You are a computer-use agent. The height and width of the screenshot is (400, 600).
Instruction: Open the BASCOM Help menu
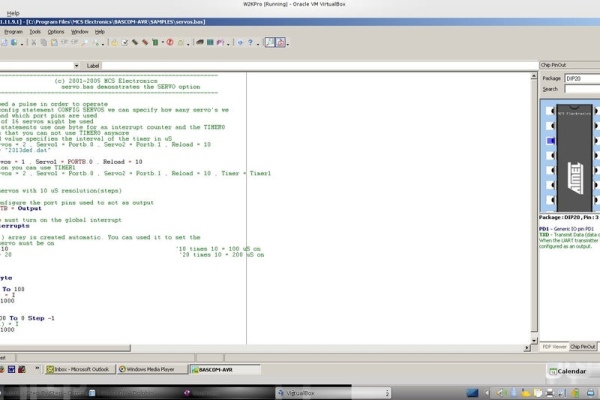(x=99, y=32)
